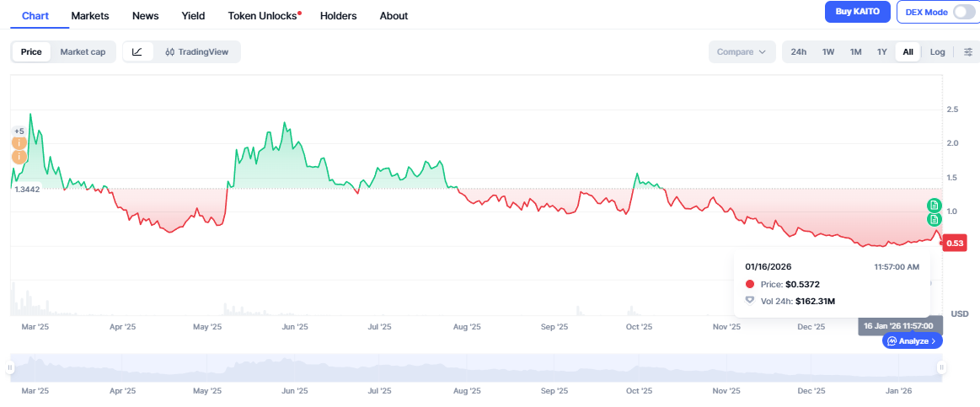Enable Log scale on chart
Screen dimensions: 980x407
click(937, 52)
